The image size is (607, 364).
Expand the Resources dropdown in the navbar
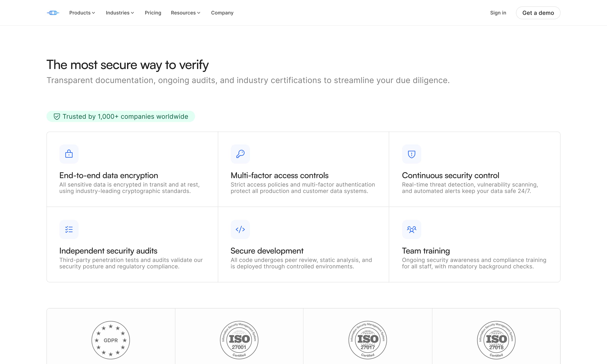coord(186,13)
